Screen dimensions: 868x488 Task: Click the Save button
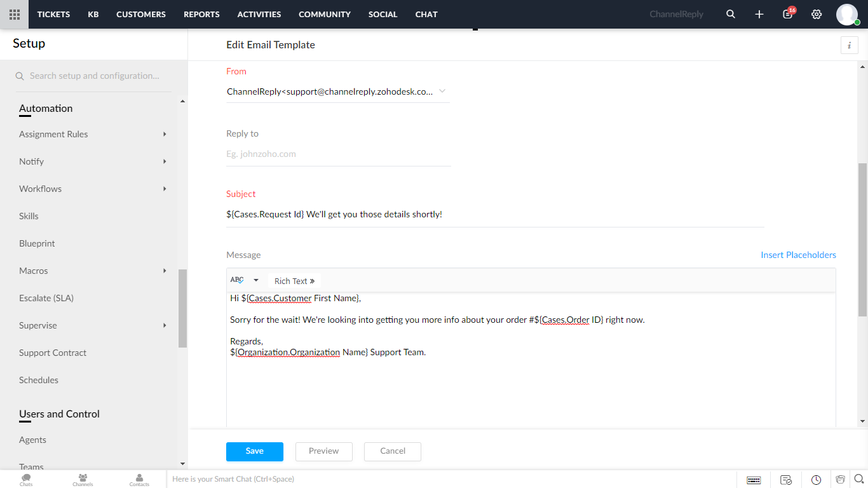255,451
